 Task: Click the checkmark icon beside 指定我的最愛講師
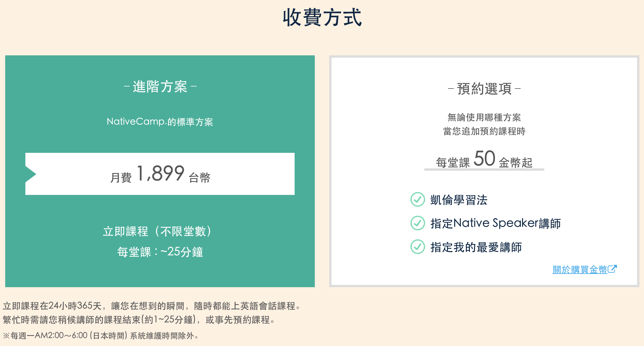[x=417, y=247]
